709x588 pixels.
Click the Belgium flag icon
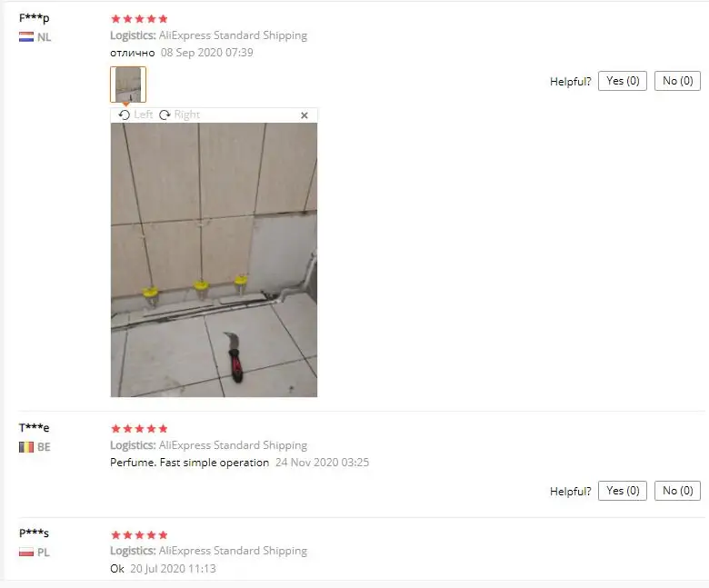pyautogui.click(x=26, y=447)
